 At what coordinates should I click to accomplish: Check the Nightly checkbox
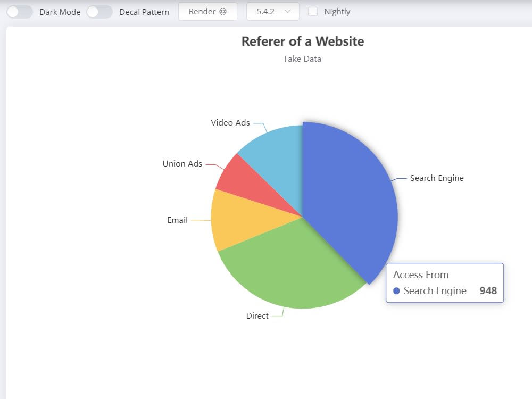[x=312, y=11]
